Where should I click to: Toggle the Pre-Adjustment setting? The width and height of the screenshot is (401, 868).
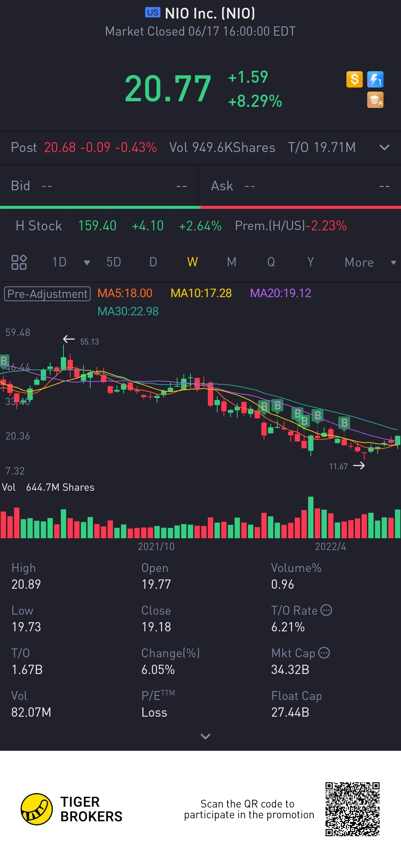pos(47,294)
